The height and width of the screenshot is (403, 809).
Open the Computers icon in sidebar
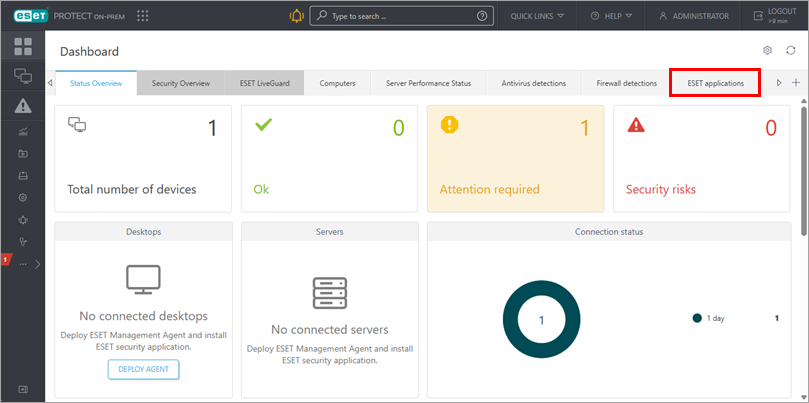point(22,76)
